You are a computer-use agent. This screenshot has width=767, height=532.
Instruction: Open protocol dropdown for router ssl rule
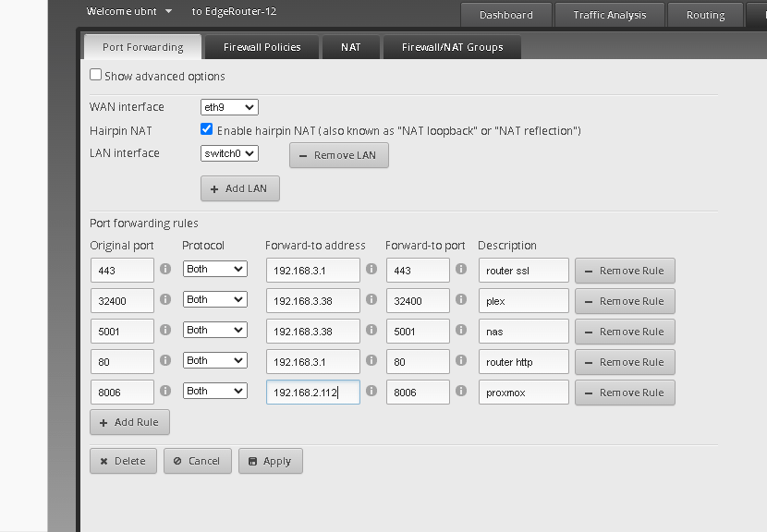215,269
